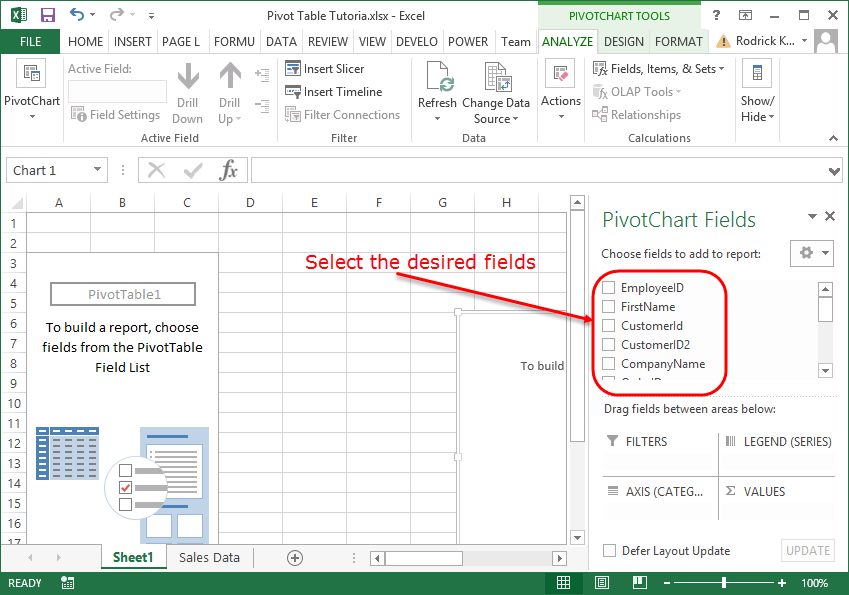849x595 pixels.
Task: Open the Chart 1 name box dropdown
Action: click(96, 169)
